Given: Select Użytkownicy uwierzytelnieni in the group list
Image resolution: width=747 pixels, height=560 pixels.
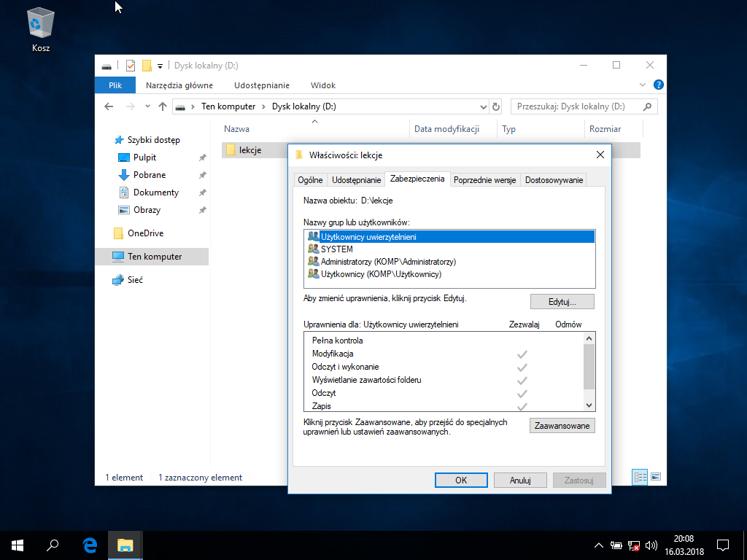Looking at the screenshot, I should 449,237.
